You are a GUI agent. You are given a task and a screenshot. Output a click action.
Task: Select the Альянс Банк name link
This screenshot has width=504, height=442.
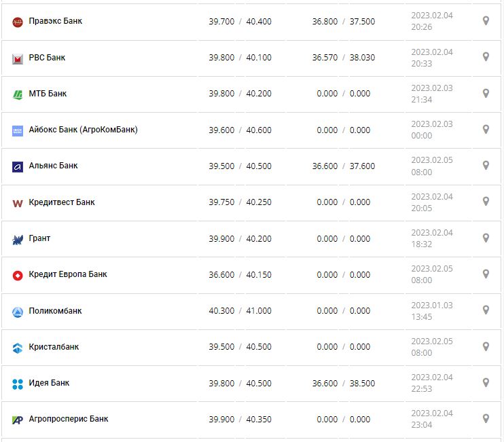coord(54,166)
